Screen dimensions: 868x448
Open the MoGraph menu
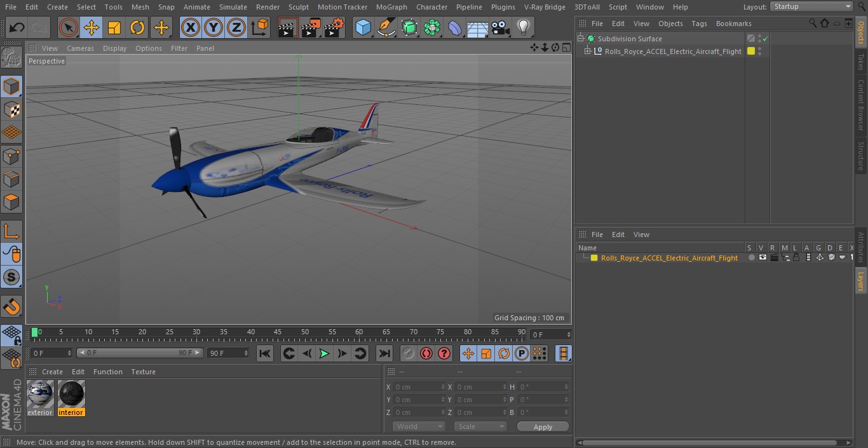(391, 7)
